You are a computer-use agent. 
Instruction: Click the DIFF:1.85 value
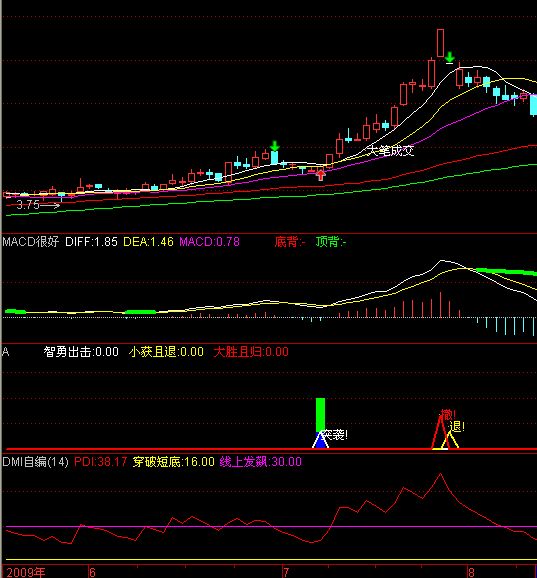[91, 242]
